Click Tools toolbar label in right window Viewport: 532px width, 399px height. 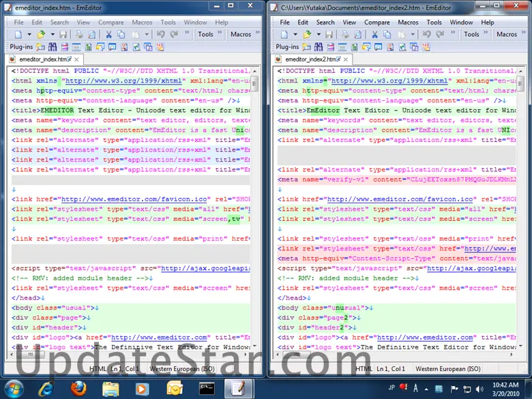click(471, 34)
